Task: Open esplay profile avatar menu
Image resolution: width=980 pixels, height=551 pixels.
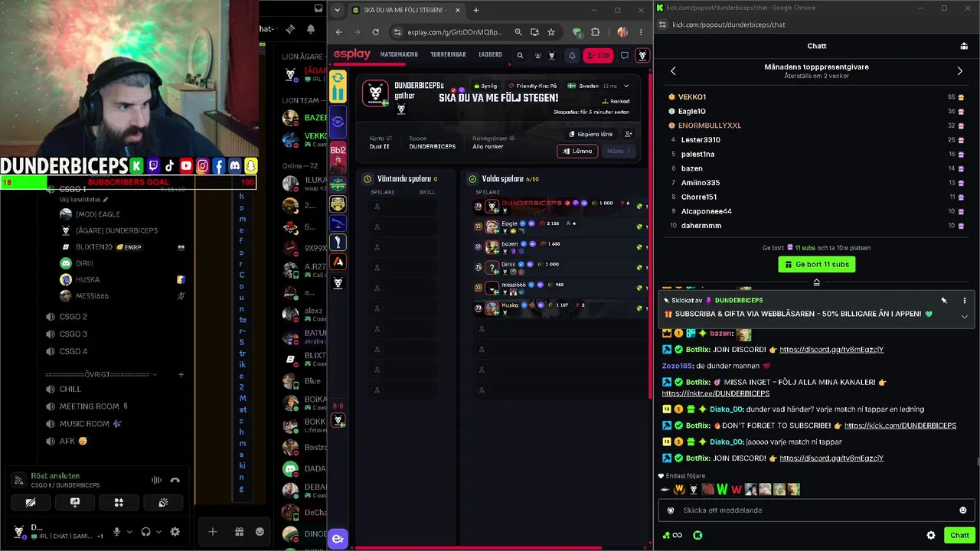Action: tap(642, 55)
